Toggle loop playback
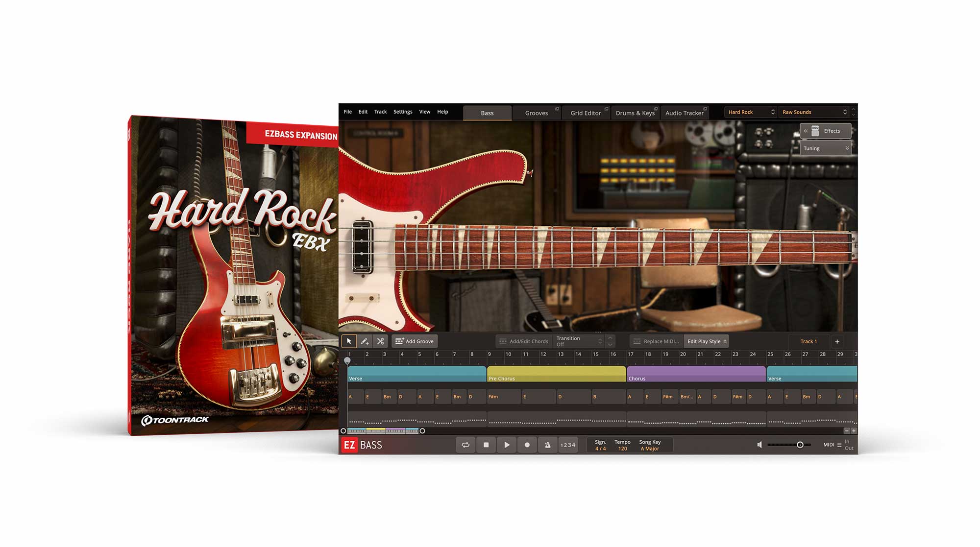 coord(465,445)
